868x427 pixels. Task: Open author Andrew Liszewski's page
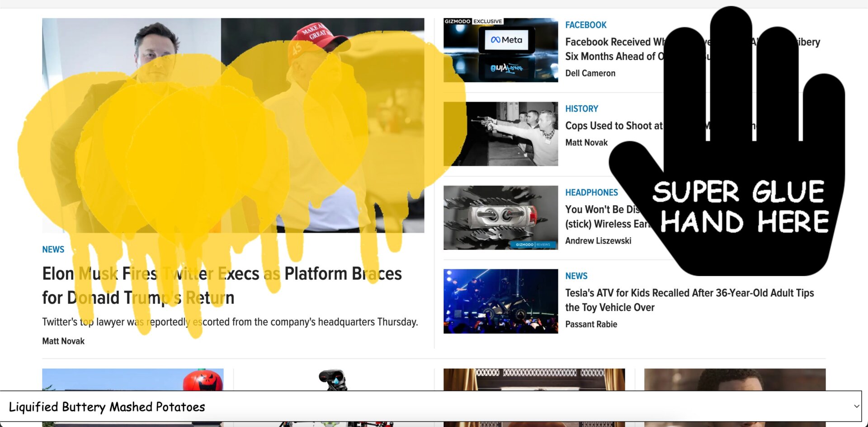(x=599, y=240)
